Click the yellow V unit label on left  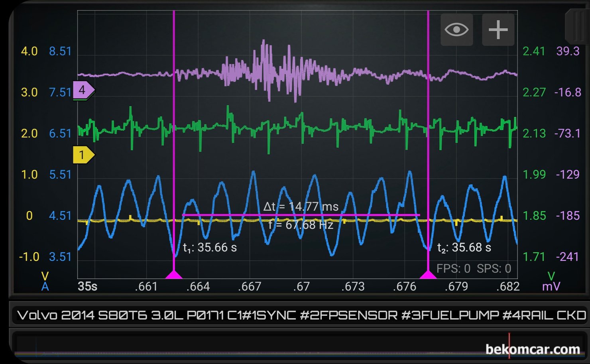pos(45,276)
